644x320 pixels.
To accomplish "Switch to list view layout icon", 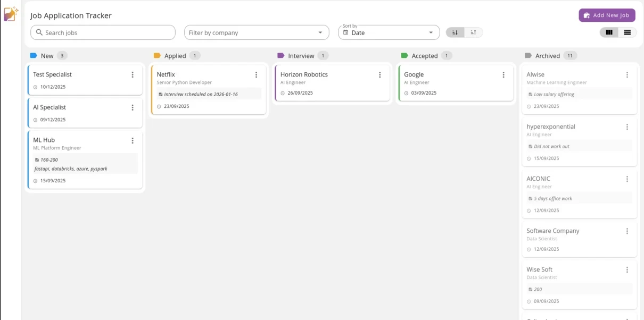I will [627, 32].
